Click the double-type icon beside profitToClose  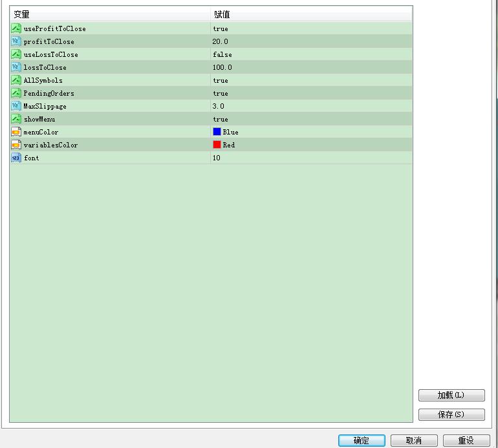pos(16,41)
